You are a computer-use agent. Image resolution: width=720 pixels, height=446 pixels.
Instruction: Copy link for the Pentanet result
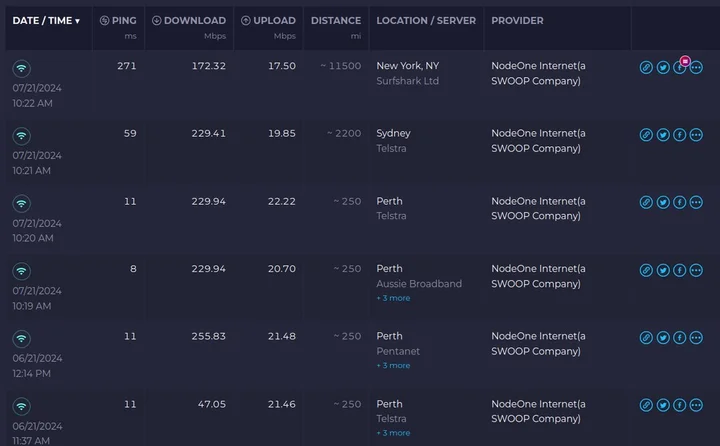[646, 337]
